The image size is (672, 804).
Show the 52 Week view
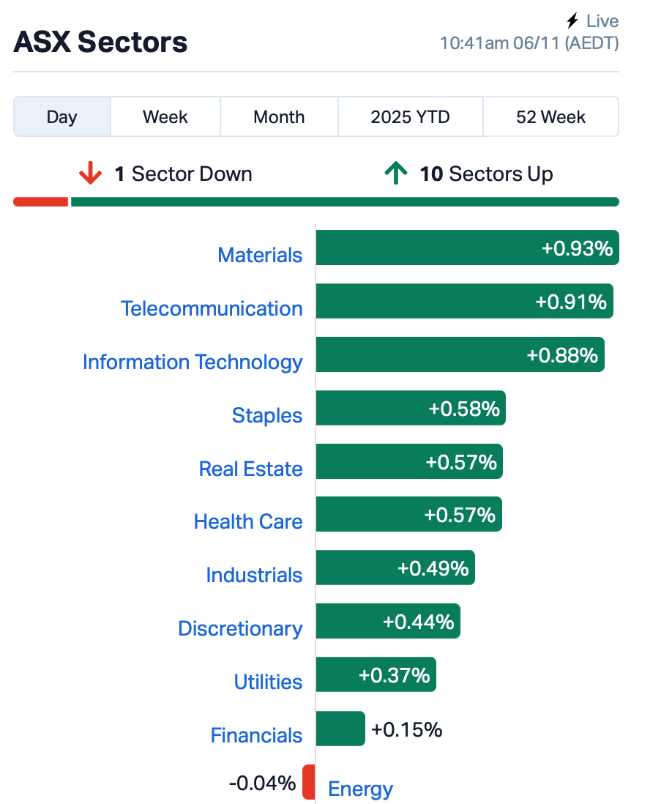tap(550, 117)
